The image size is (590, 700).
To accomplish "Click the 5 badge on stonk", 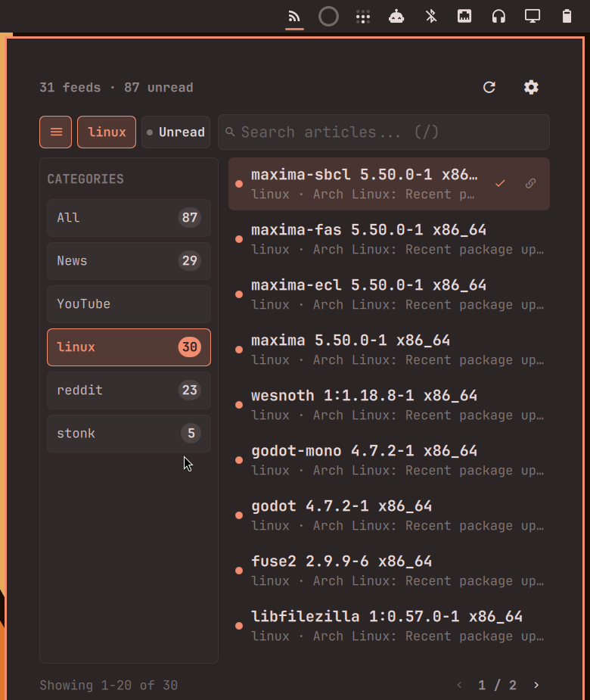I will 191,434.
